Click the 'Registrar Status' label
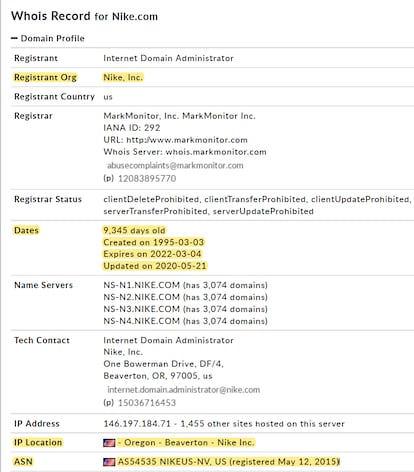Screen dimensions: 414x472 (x=48, y=199)
